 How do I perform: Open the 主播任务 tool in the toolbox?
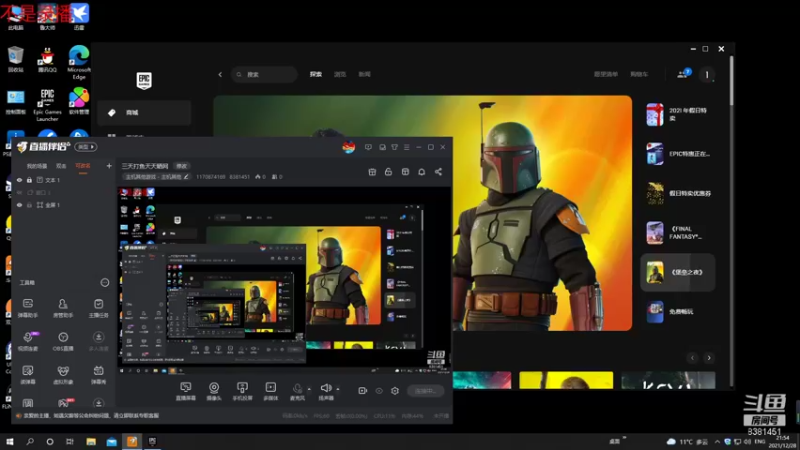click(x=98, y=308)
